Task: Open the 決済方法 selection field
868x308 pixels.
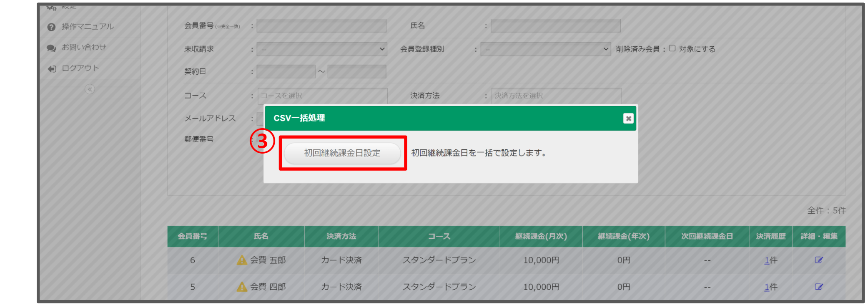Action: click(556, 96)
